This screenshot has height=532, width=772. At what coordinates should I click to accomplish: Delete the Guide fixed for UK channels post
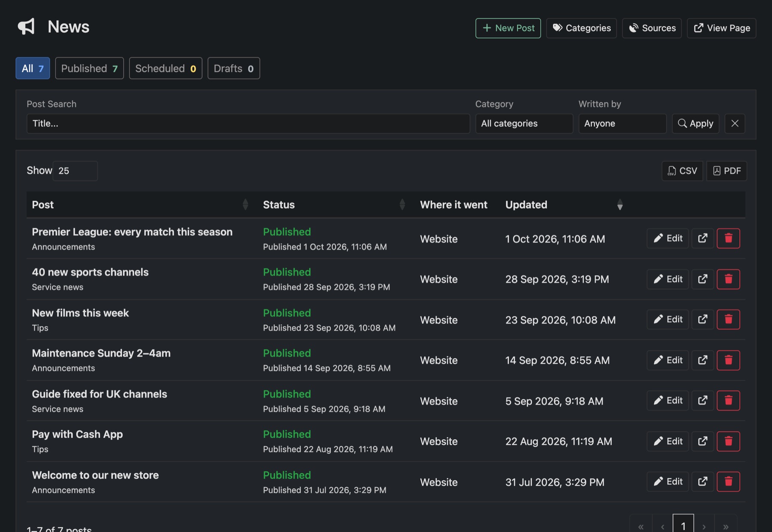pyautogui.click(x=728, y=400)
